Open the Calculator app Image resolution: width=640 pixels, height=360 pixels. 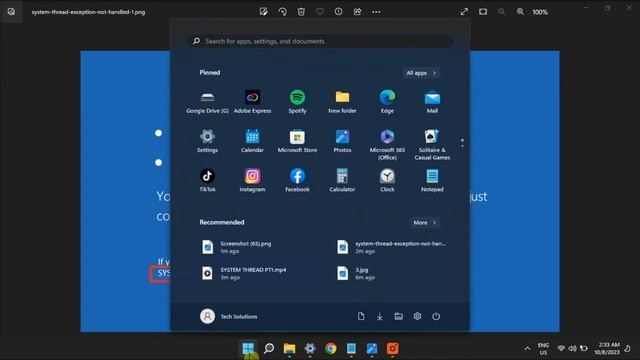[342, 180]
